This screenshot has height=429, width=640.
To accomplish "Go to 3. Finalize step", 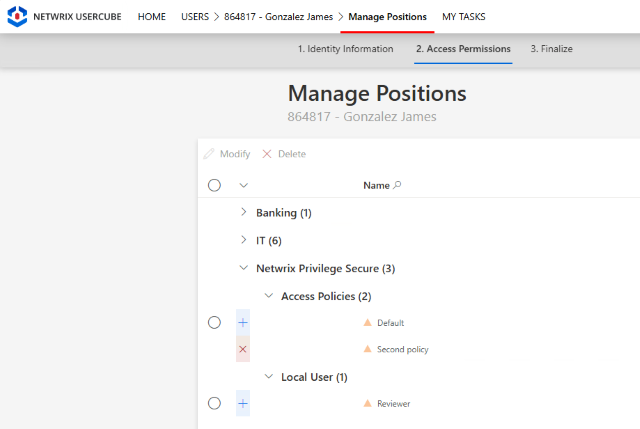I will (551, 49).
